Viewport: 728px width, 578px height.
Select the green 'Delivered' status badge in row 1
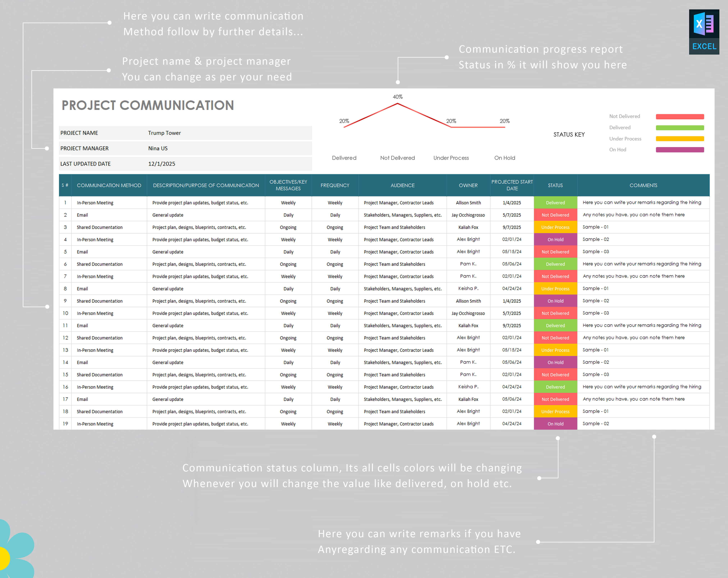coord(555,202)
